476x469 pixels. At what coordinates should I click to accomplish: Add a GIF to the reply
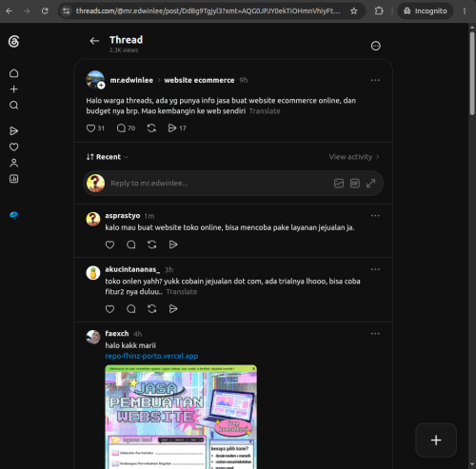pos(355,184)
